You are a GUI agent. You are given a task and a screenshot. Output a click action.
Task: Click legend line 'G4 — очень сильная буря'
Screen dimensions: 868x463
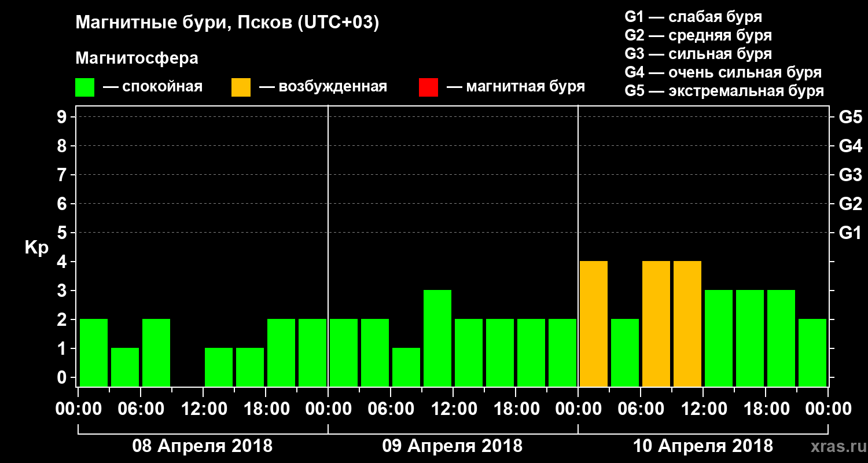click(723, 72)
